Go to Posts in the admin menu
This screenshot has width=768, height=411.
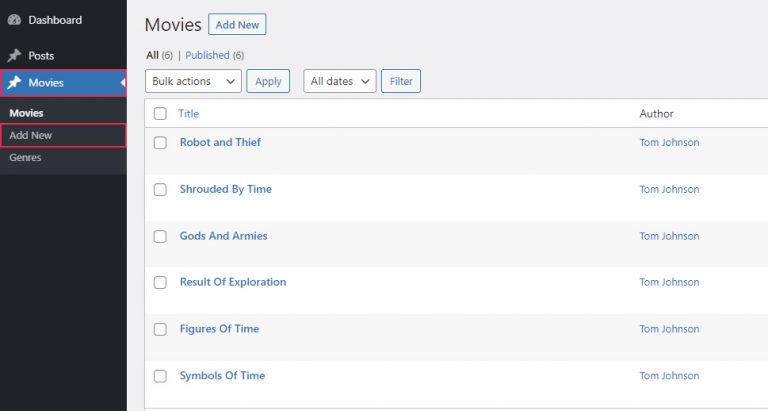(x=41, y=56)
